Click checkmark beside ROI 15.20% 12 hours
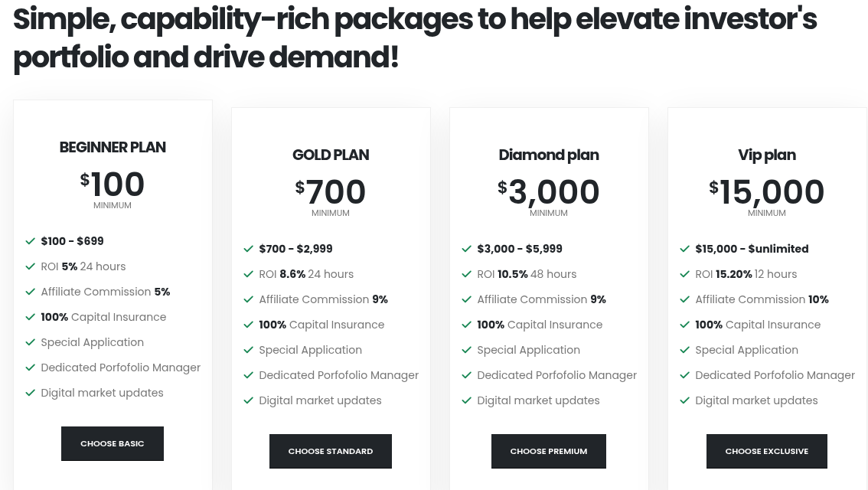868x490 pixels. coord(685,274)
